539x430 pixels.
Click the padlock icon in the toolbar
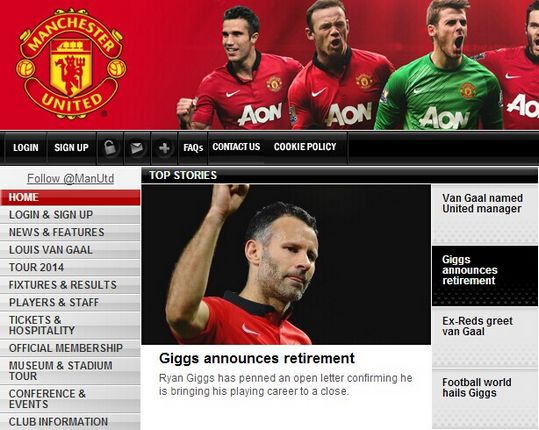click(x=110, y=148)
